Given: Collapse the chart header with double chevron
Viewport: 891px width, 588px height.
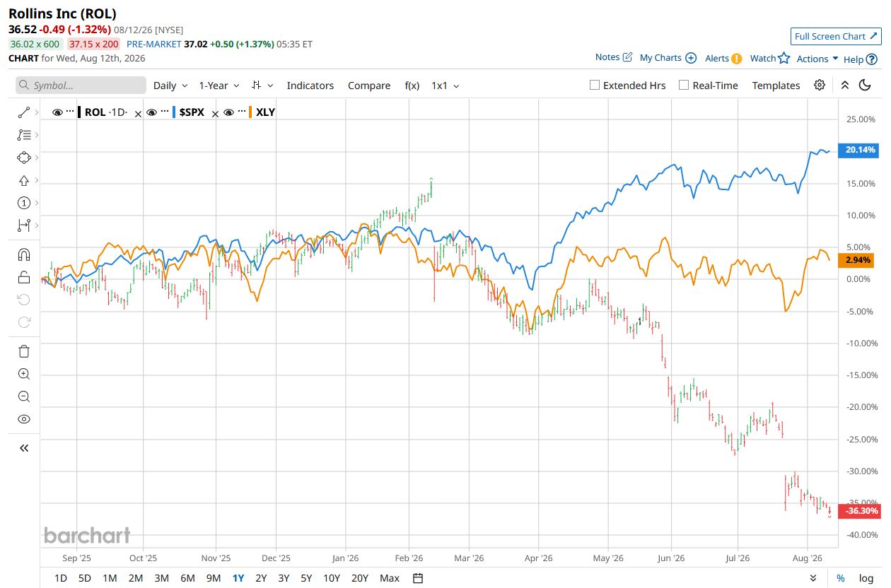Looking at the screenshot, I should click(x=845, y=85).
